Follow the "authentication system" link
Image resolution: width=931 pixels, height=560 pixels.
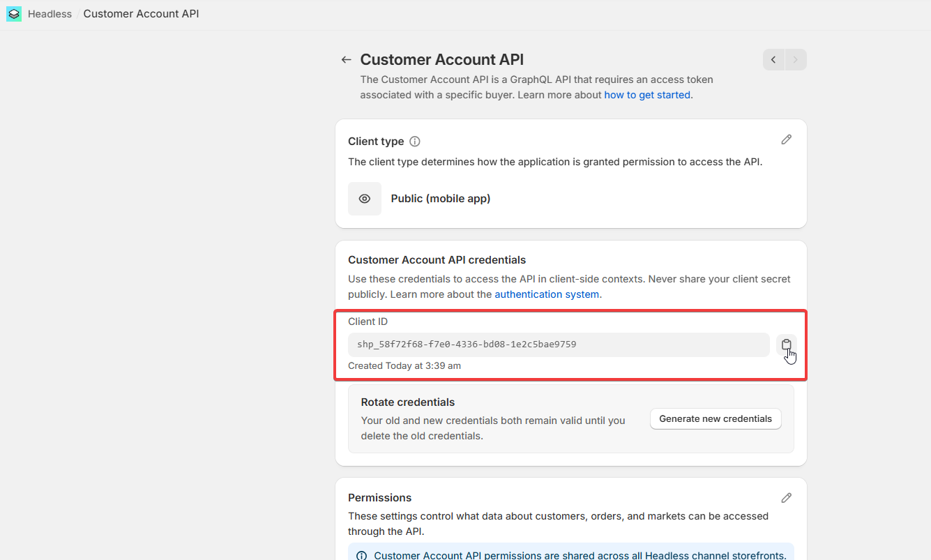[547, 294]
